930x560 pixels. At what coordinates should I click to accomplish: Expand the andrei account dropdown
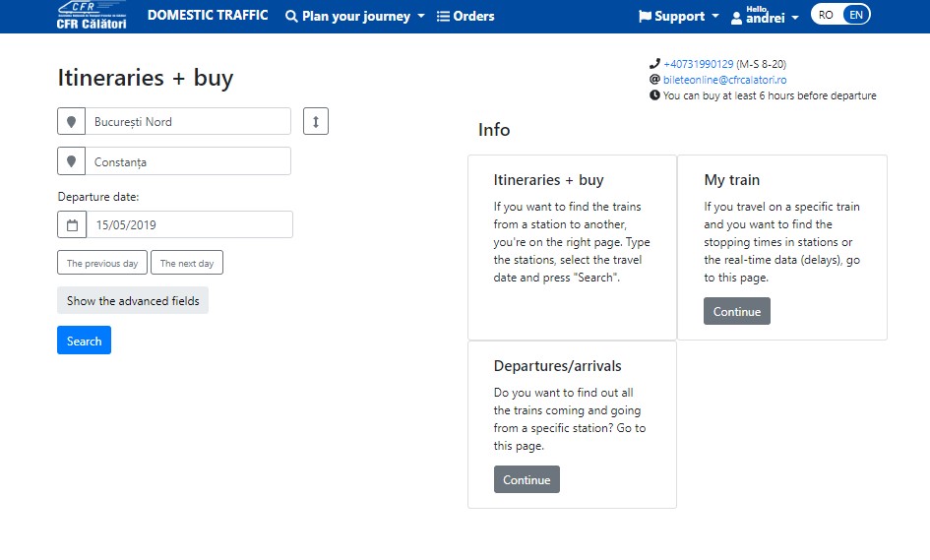click(x=794, y=18)
